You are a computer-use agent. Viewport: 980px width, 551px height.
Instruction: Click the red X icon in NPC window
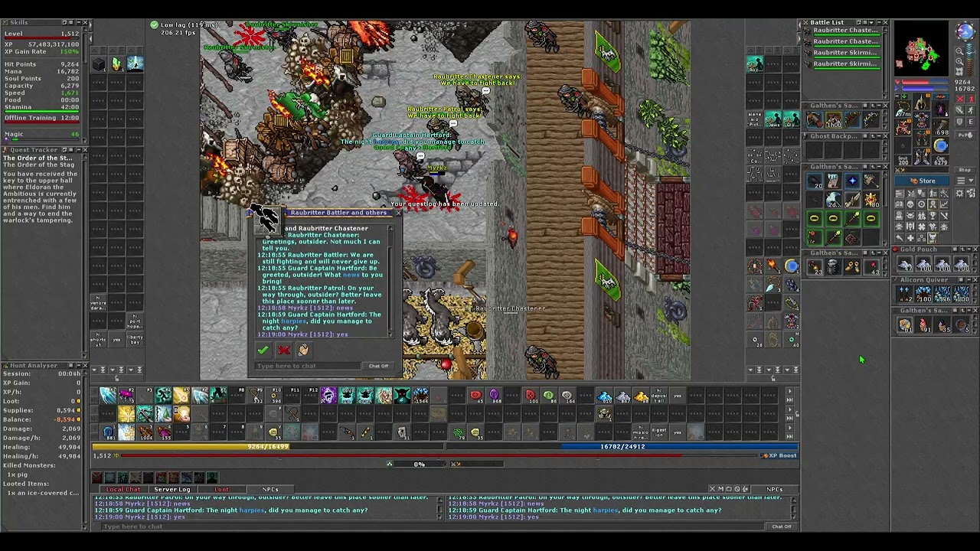284,350
